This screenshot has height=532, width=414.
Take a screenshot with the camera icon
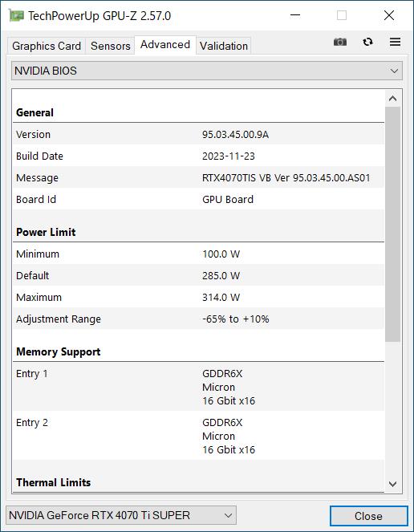pyautogui.click(x=340, y=42)
